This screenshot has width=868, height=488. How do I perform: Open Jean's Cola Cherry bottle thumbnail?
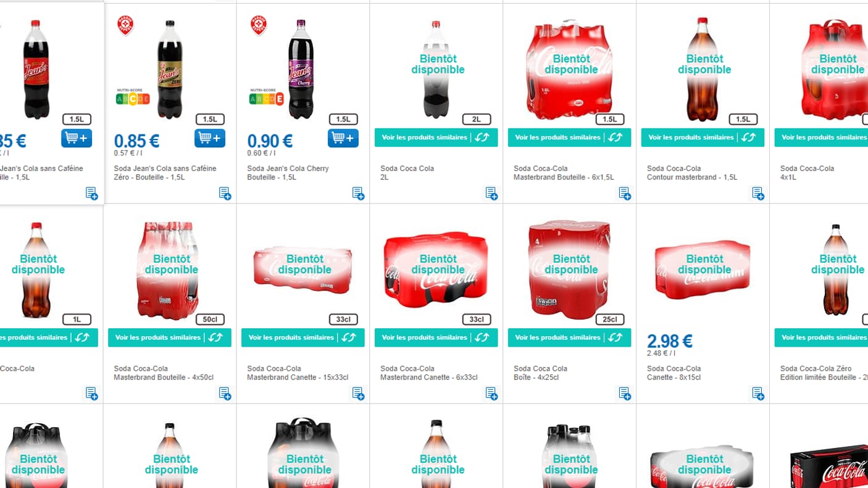pos(301,69)
